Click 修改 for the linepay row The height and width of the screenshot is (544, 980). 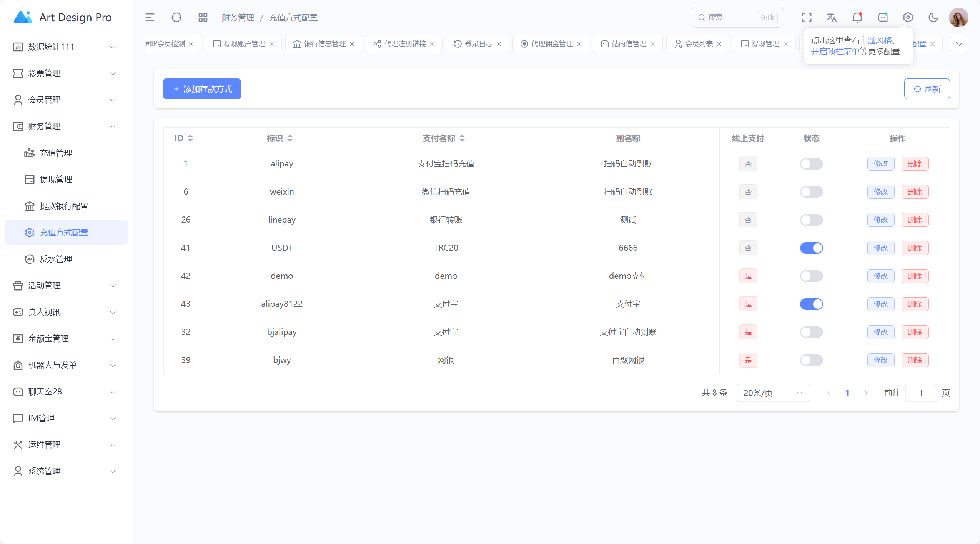[881, 220]
